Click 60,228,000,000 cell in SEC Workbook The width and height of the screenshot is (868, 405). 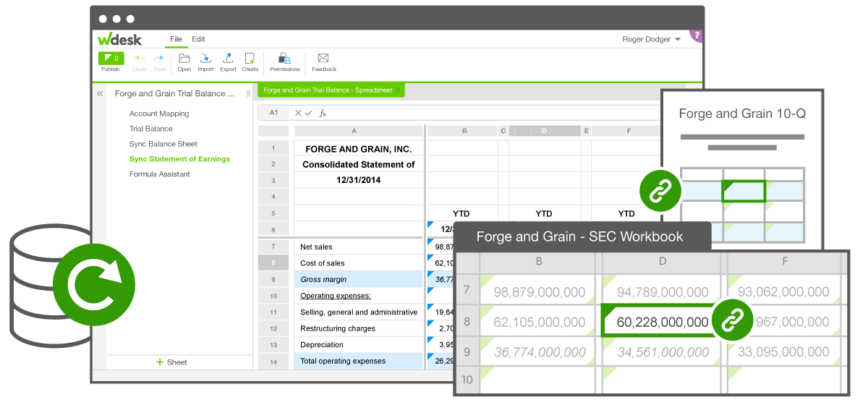662,322
